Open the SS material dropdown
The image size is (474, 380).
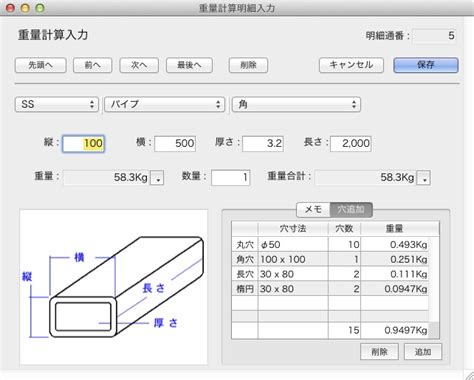click(57, 104)
